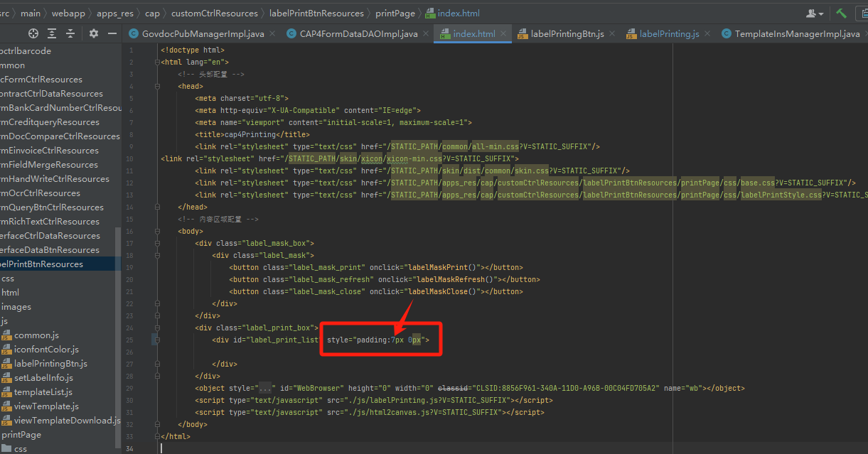Click the project tree vertical scrollbar

pyautogui.click(x=118, y=334)
